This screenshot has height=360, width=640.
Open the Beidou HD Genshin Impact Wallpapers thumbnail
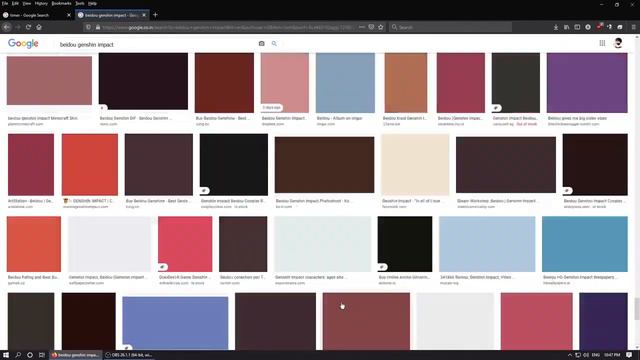(584, 244)
